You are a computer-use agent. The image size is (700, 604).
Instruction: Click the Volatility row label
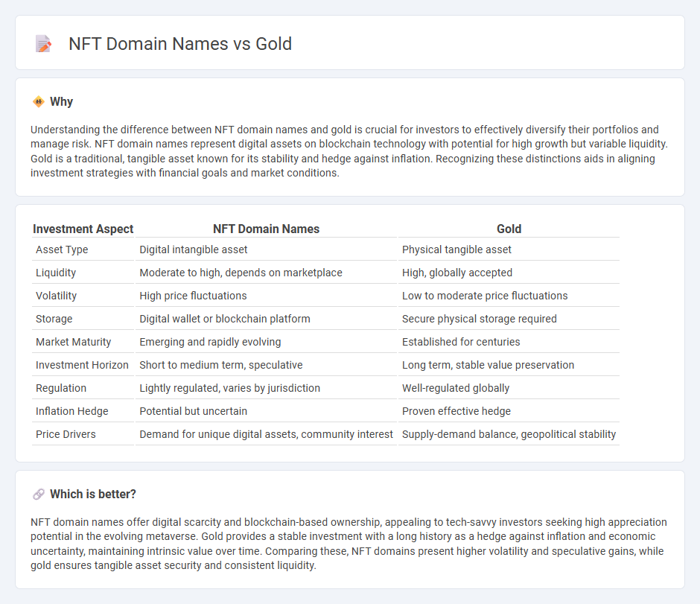pos(57,296)
